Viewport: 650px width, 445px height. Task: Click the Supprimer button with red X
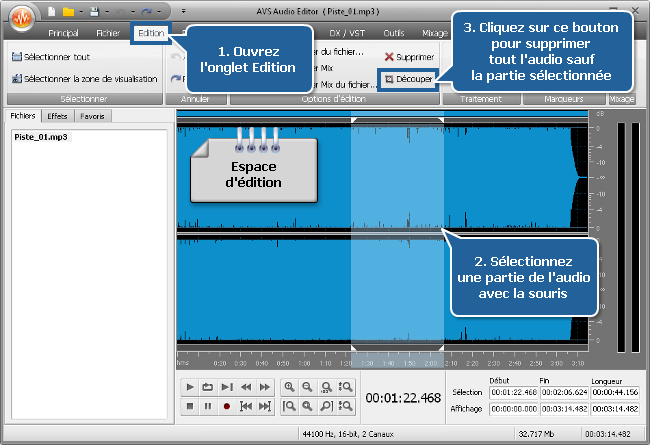(409, 57)
